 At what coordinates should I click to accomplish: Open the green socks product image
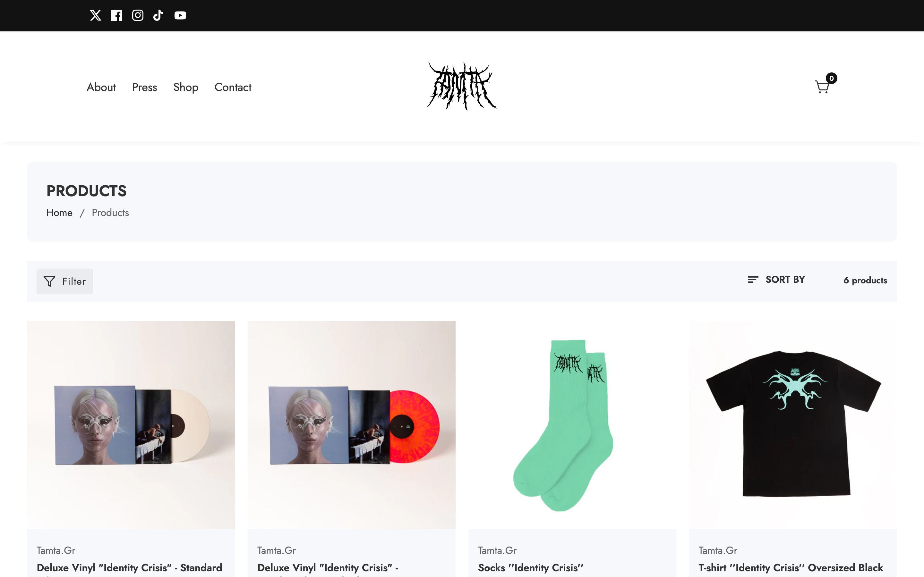coord(572,425)
